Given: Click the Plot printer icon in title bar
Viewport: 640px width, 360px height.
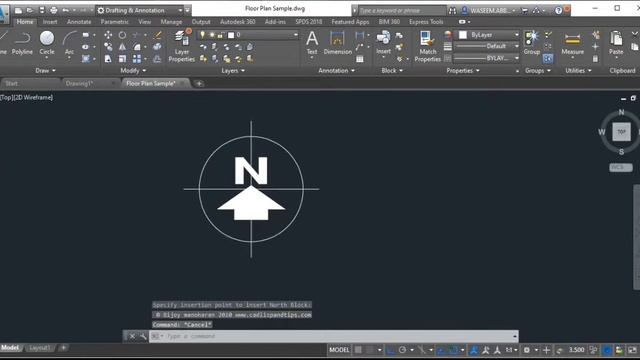Looking at the screenshot, I should [x=53, y=10].
